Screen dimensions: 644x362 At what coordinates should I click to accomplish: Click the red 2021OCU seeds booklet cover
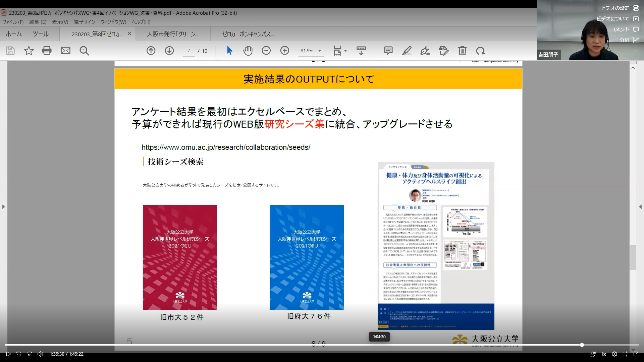[180, 257]
